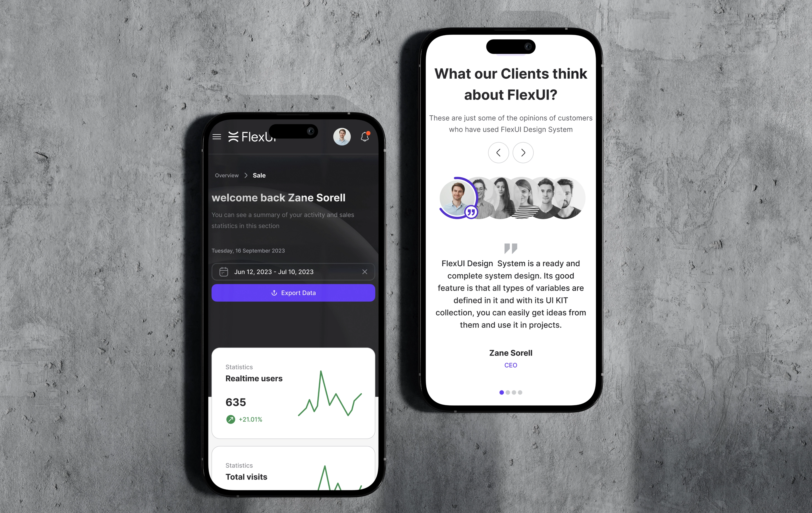Image resolution: width=812 pixels, height=513 pixels.
Task: Click the previous arrow navigation icon
Action: (x=498, y=152)
